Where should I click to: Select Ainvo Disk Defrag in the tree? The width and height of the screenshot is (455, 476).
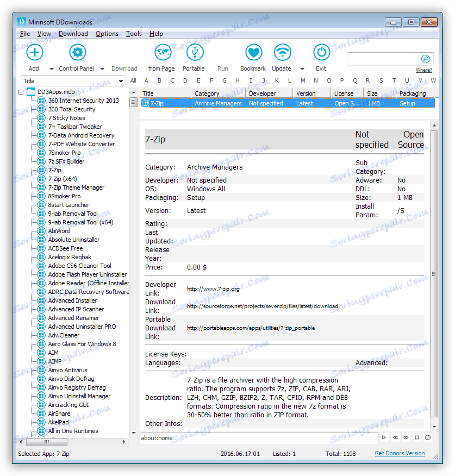pos(71,379)
